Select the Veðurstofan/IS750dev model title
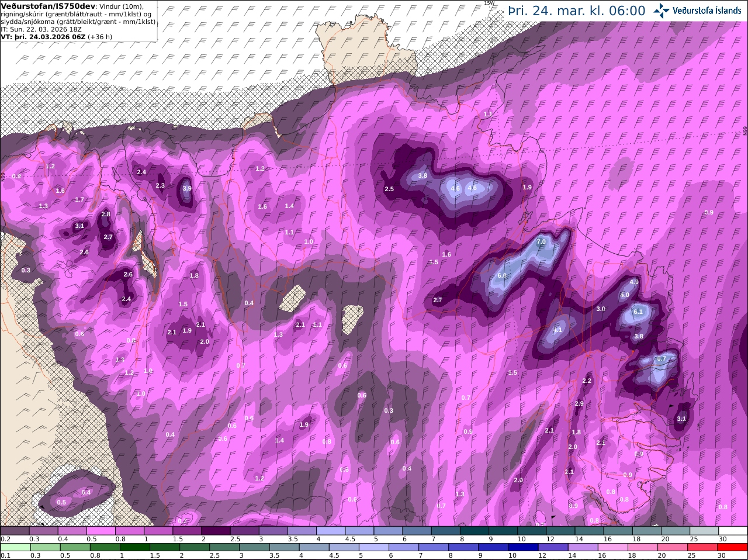 coord(44,5)
